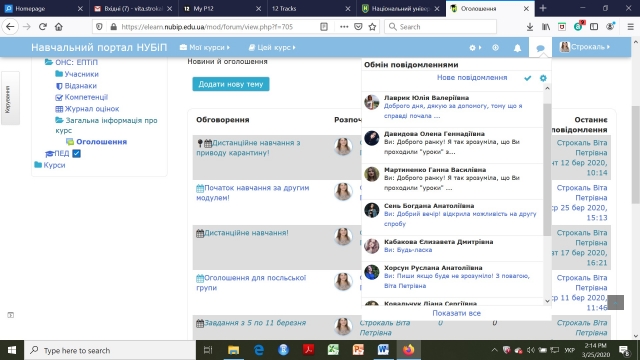Viewport: 640px width, 360px height.
Task: Open discussion Завдання з 5 по 11 березня
Action: click(x=255, y=322)
